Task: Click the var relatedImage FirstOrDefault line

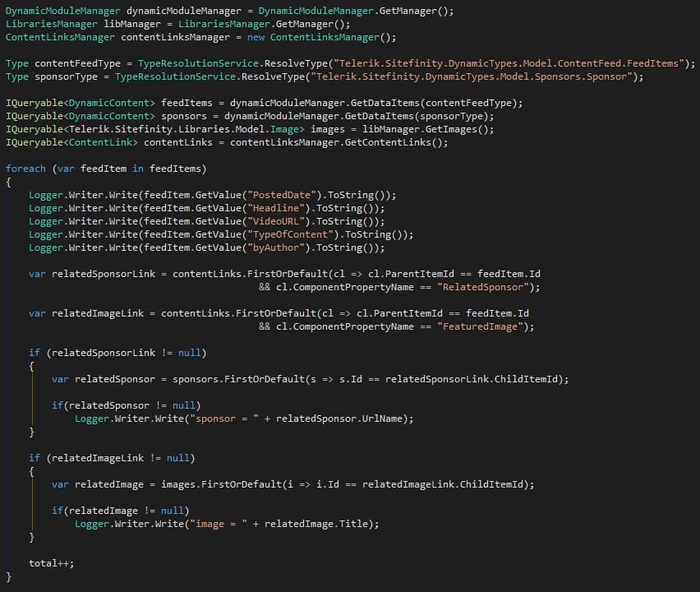Action: tap(292, 485)
